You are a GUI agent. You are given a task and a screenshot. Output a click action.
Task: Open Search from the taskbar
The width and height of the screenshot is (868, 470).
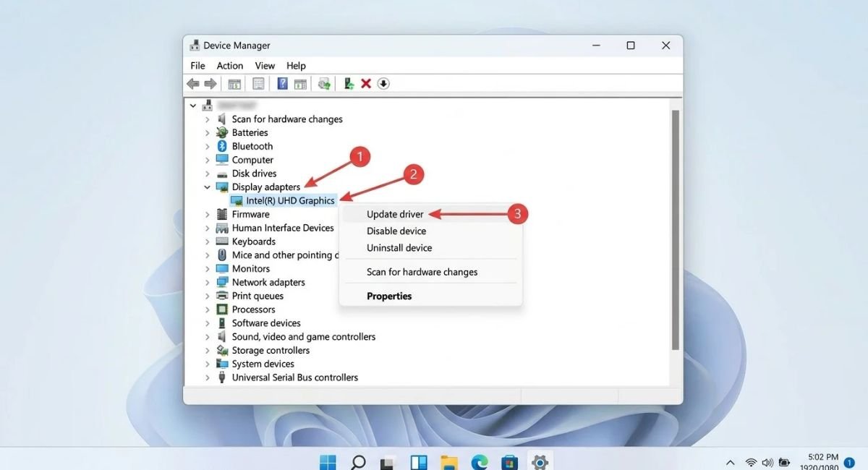tap(358, 461)
